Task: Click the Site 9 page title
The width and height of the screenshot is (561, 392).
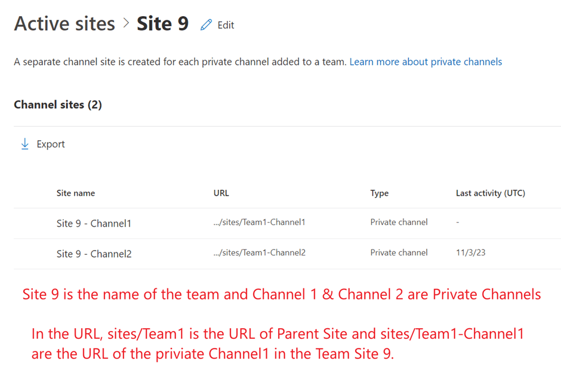Action: (162, 24)
